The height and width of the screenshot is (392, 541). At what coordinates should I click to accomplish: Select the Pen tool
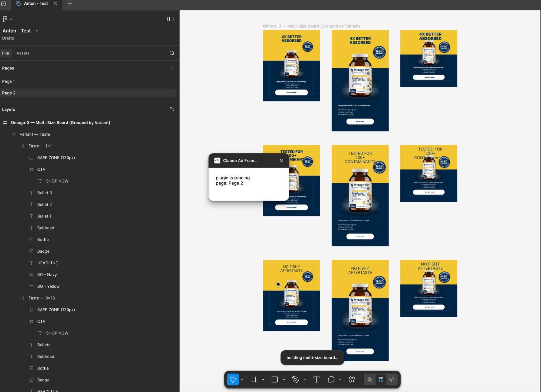click(x=295, y=380)
